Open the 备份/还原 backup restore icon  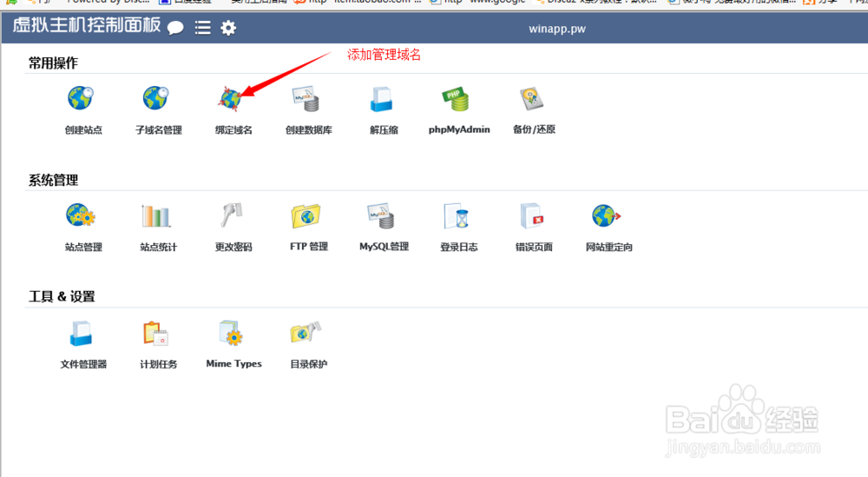click(531, 99)
